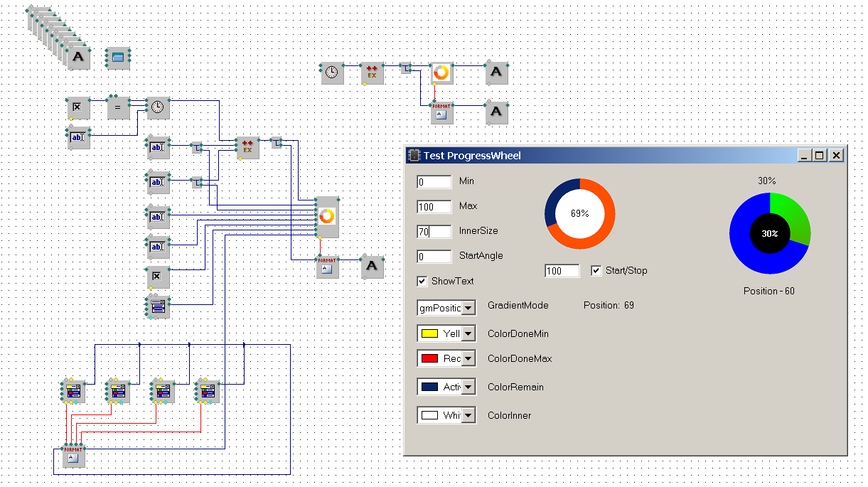The image size is (868, 487).
Task: Click the 'GradientMode' label text
Action: [x=518, y=306]
